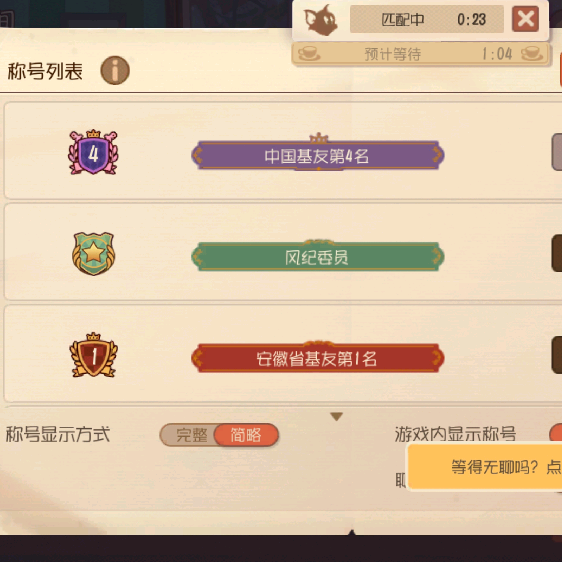Screen dimensions: 562x562
Task: Select the 中国基友第4名 title banner
Action: tap(318, 155)
